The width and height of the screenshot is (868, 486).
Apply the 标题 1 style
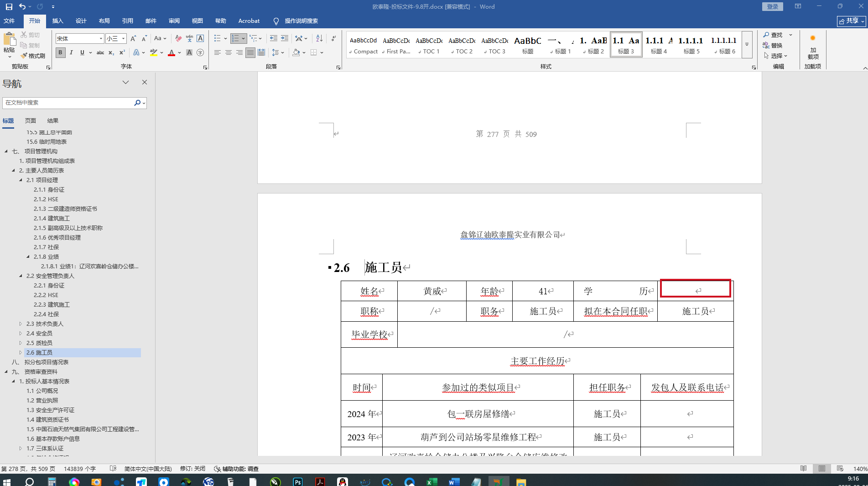[x=561, y=45]
